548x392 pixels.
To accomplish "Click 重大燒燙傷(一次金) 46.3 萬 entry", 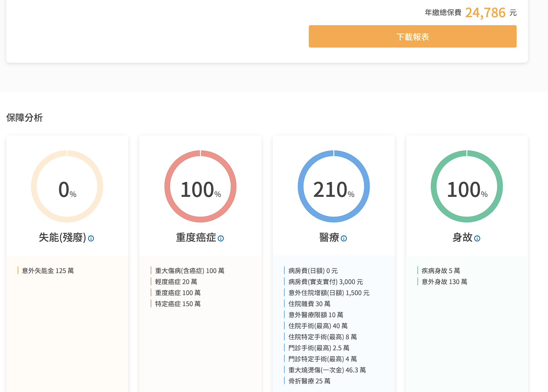I will pyautogui.click(x=327, y=370).
